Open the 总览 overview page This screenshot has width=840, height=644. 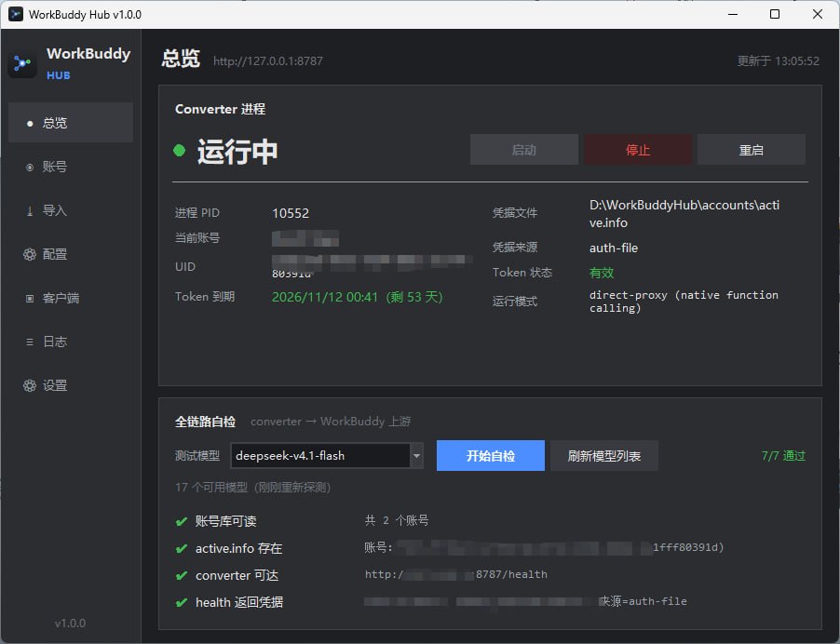(71, 123)
